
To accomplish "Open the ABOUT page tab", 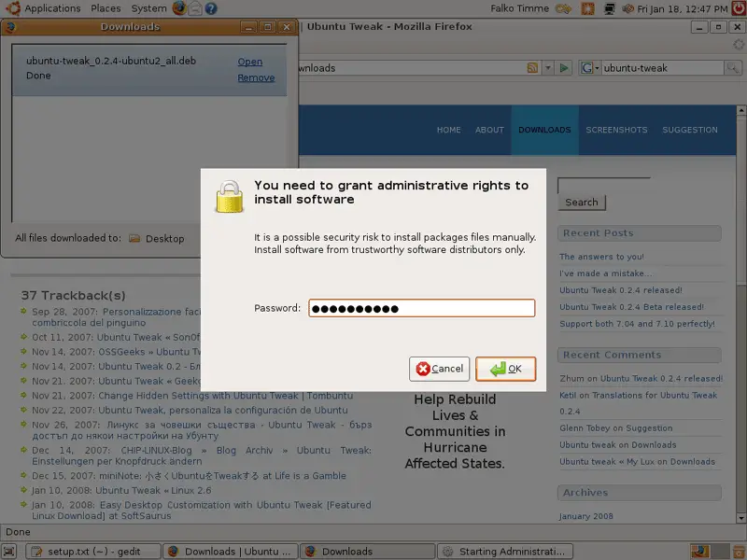I will point(489,130).
